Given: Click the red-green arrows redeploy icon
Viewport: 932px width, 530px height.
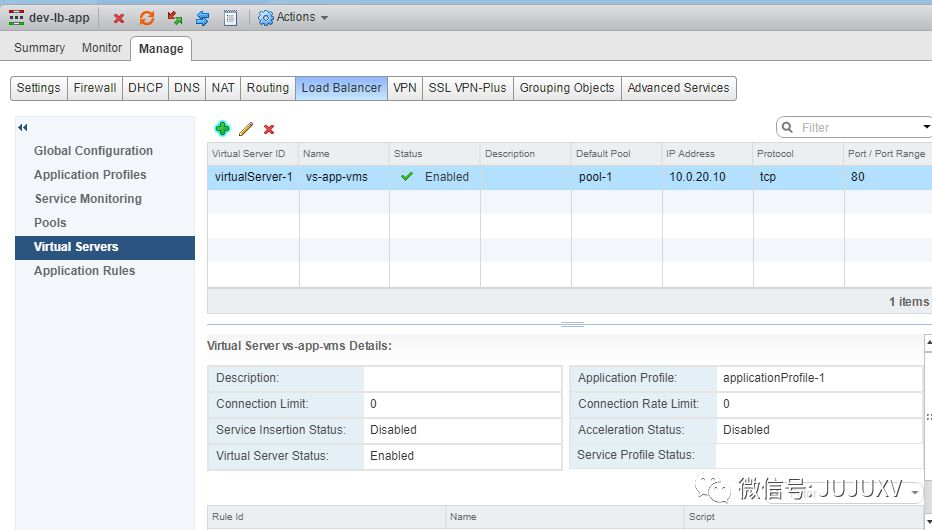Looking at the screenshot, I should coord(175,18).
